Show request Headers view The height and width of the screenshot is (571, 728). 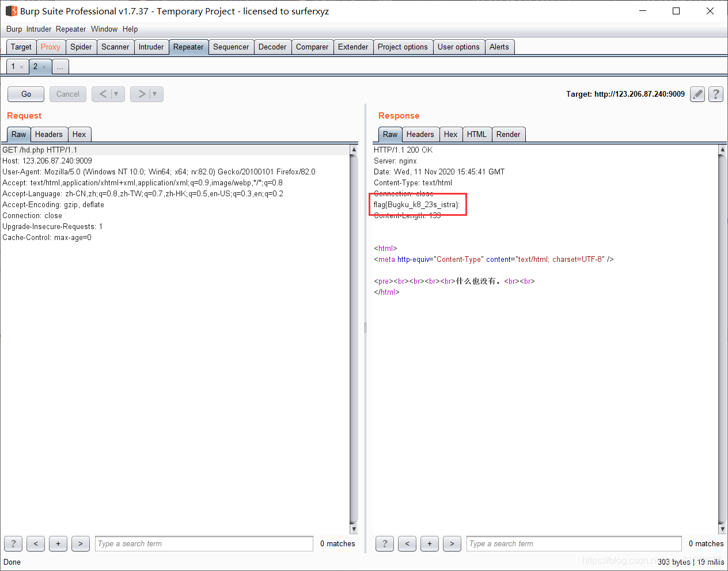(49, 135)
